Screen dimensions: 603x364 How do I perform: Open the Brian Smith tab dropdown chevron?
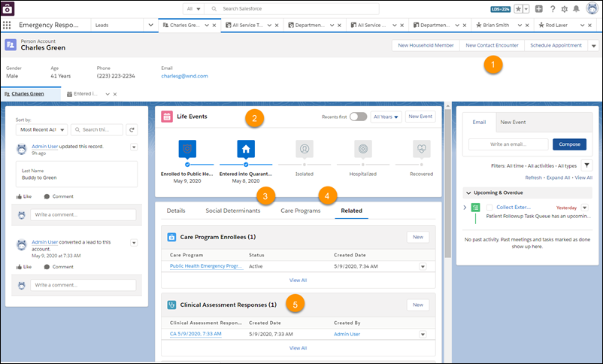click(520, 26)
